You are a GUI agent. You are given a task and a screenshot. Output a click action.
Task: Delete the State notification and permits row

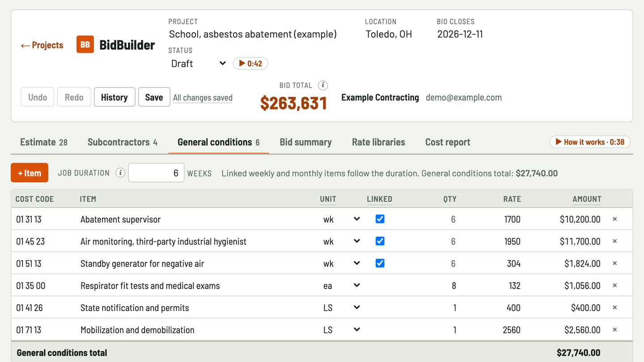[x=614, y=307]
